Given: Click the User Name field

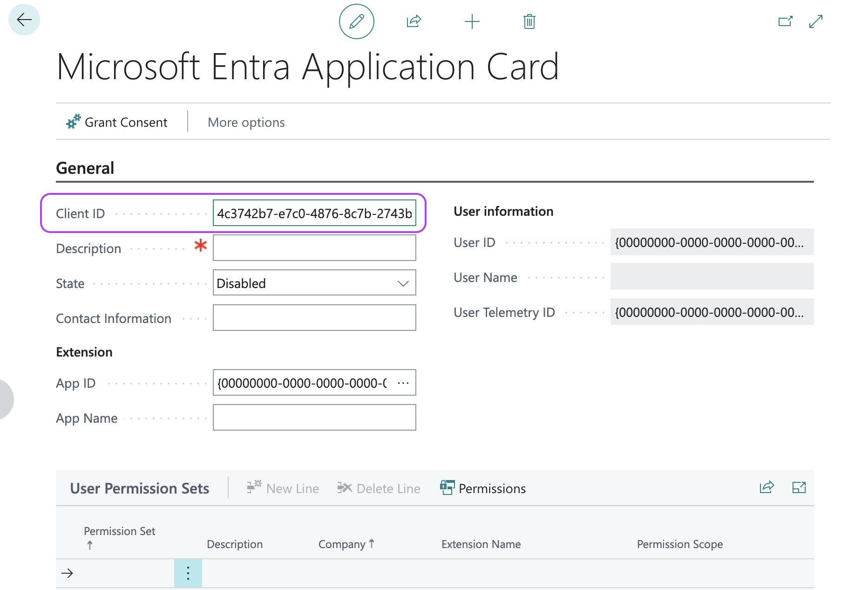Looking at the screenshot, I should tap(712, 277).
